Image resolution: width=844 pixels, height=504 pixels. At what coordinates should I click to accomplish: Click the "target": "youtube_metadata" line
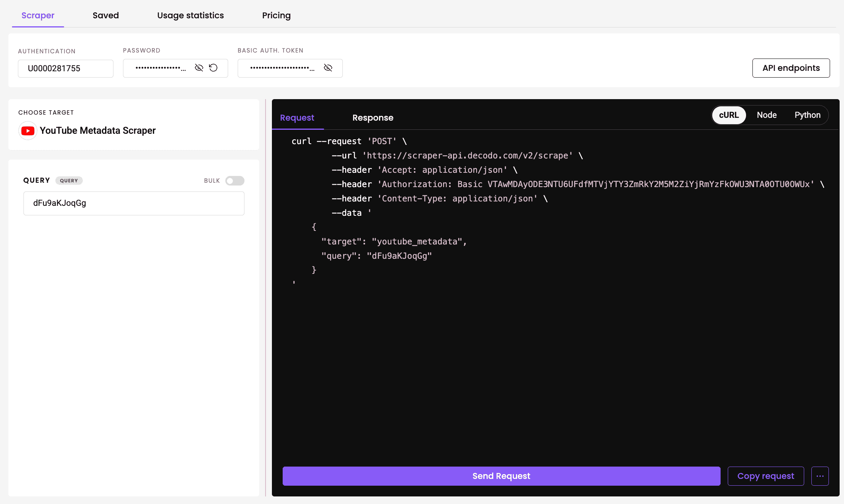[394, 242]
